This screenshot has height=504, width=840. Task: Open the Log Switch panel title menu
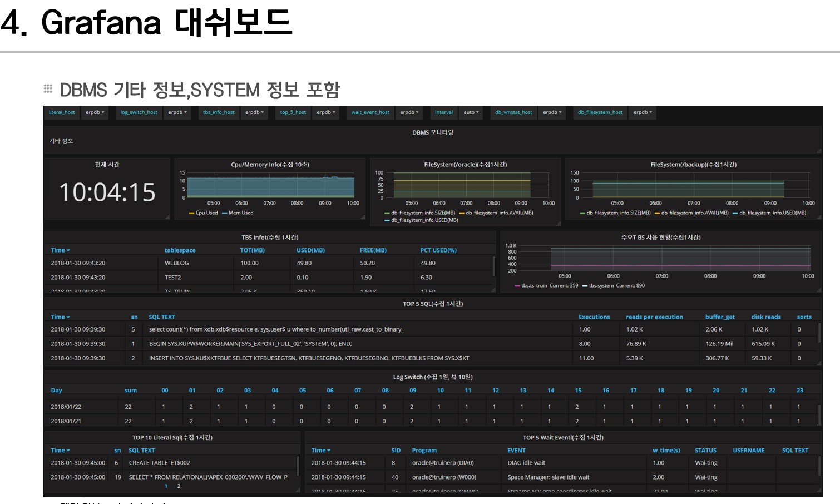[x=433, y=377]
